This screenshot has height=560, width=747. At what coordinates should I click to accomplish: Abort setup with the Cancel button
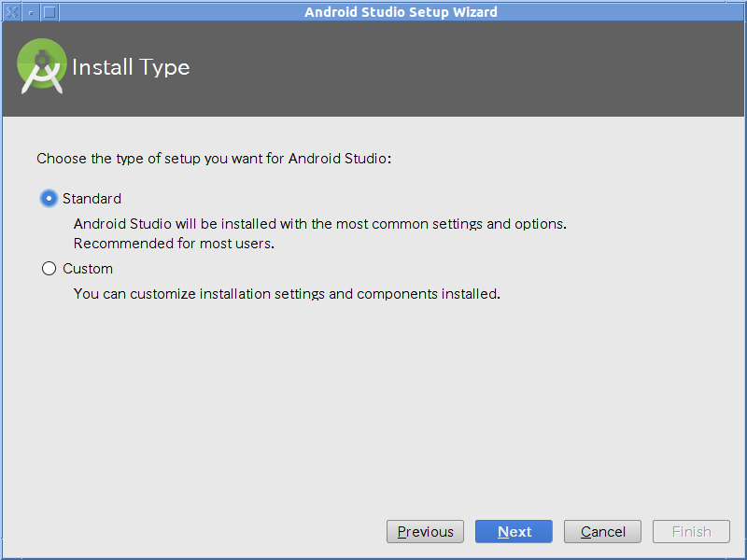602,531
